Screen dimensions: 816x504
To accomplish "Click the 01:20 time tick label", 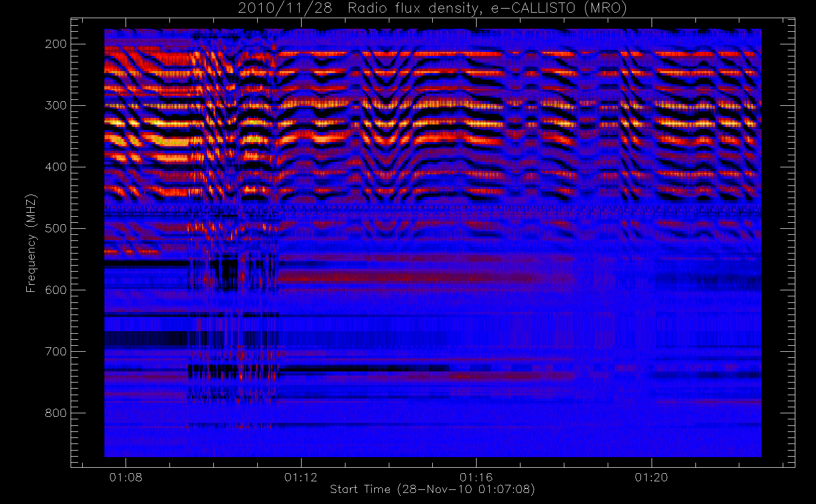I will [651, 477].
